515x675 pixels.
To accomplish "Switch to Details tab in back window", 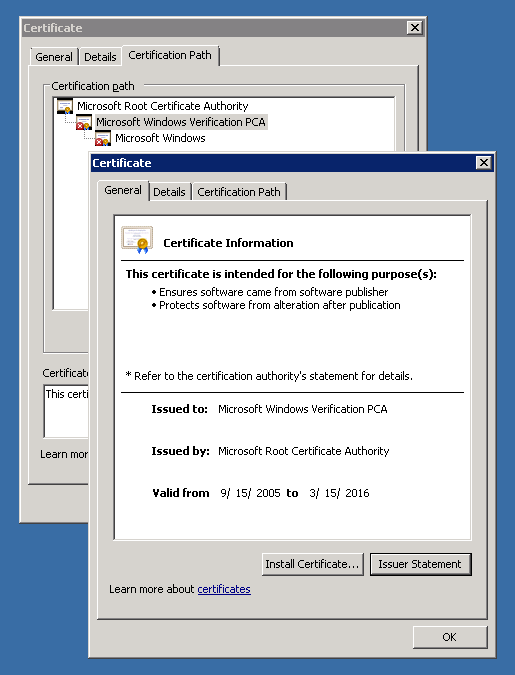I will point(100,57).
